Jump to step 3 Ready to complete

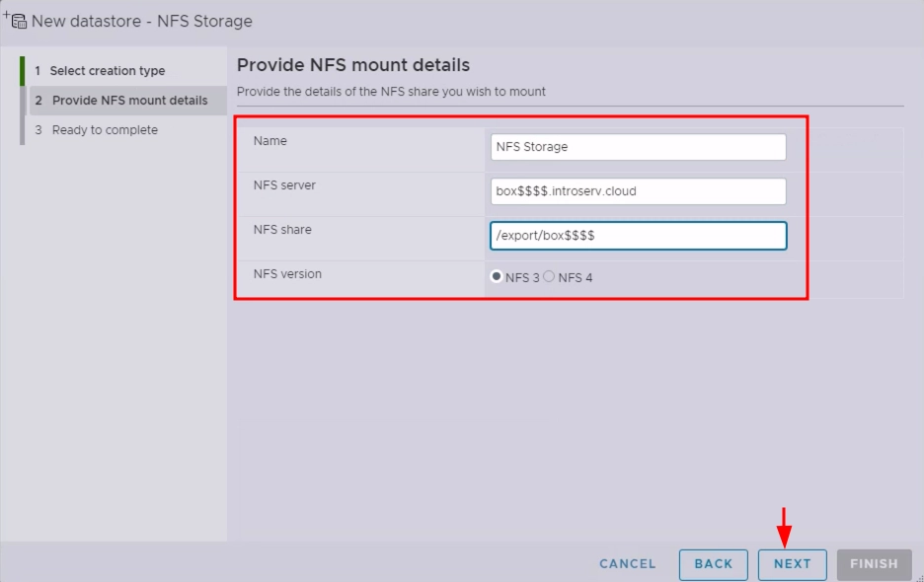(104, 130)
